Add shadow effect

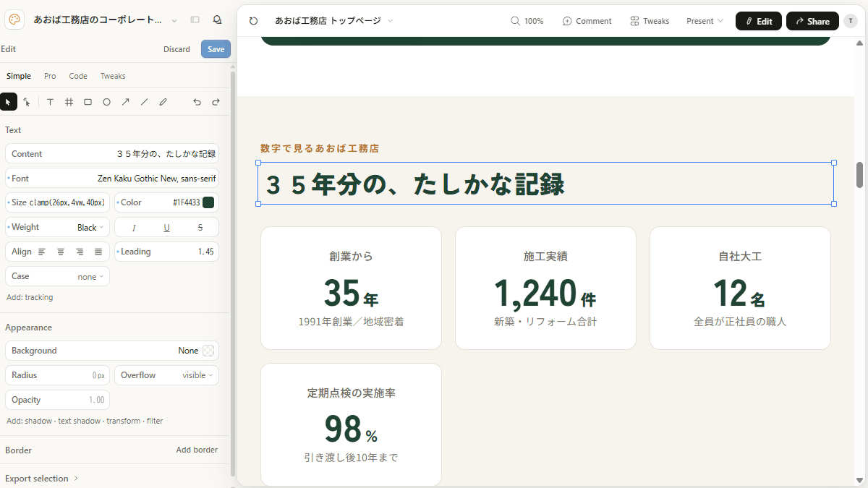click(38, 421)
